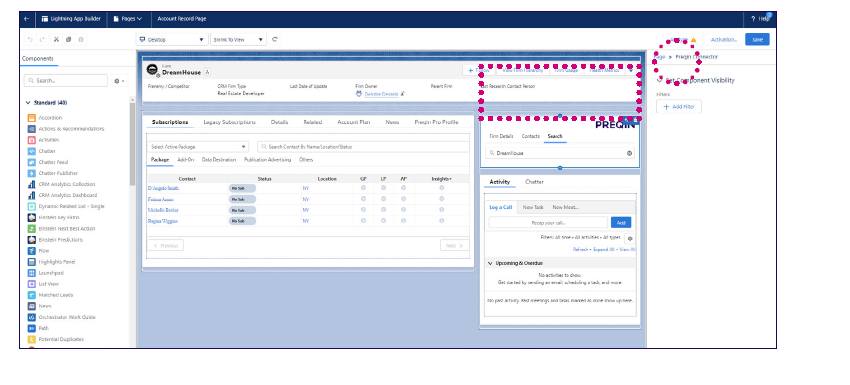Select the Matched Leads component icon
This screenshot has height=385, width=850.
[31, 295]
